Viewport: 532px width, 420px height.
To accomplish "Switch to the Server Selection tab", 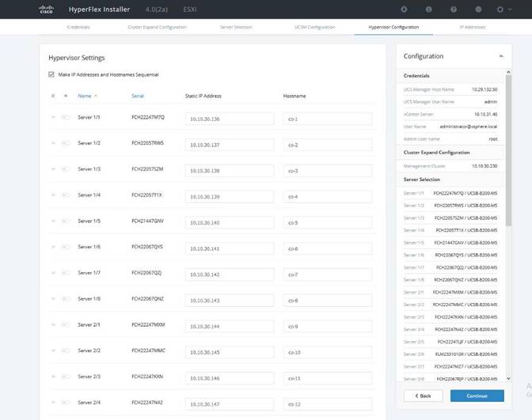I will click(x=236, y=27).
